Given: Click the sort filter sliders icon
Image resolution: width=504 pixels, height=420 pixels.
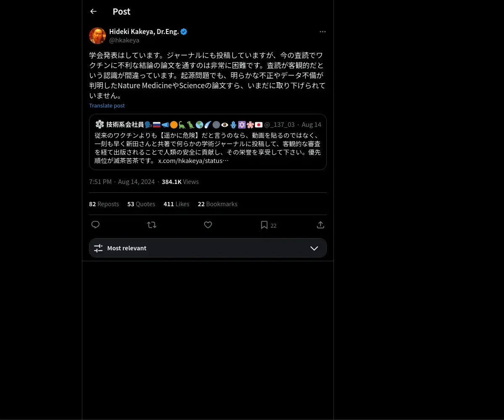Looking at the screenshot, I should [x=98, y=248].
